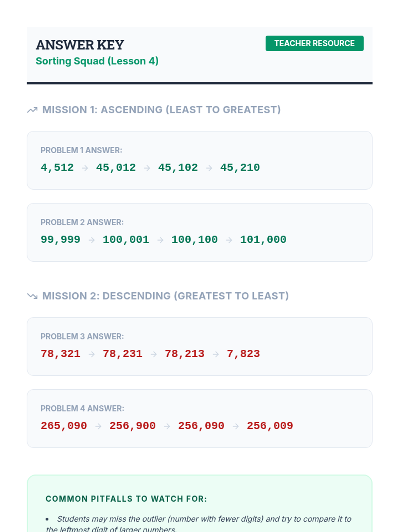Click the Mission 1: Ascending section heading
The image size is (399, 532).
(161, 110)
